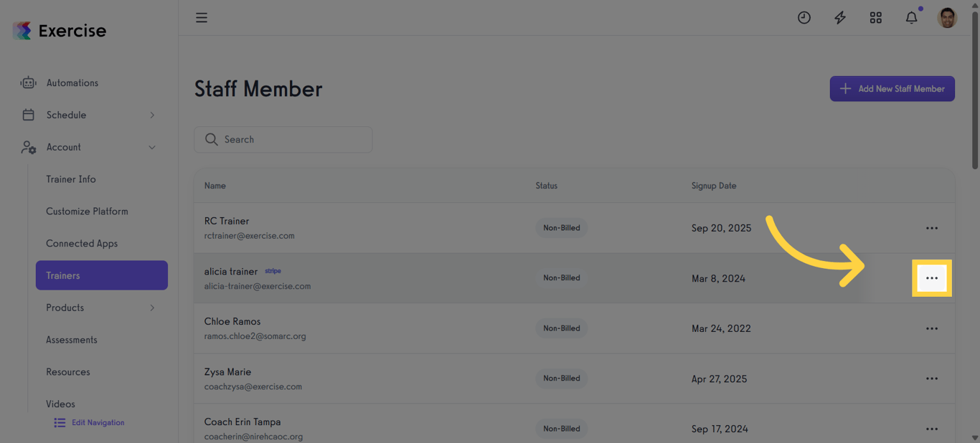Collapse the Account sidebar section
Viewport: 980px width, 443px height.
(x=151, y=147)
